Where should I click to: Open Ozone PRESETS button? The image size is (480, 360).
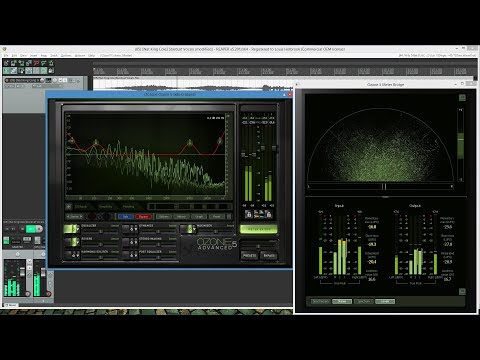pyautogui.click(x=249, y=255)
